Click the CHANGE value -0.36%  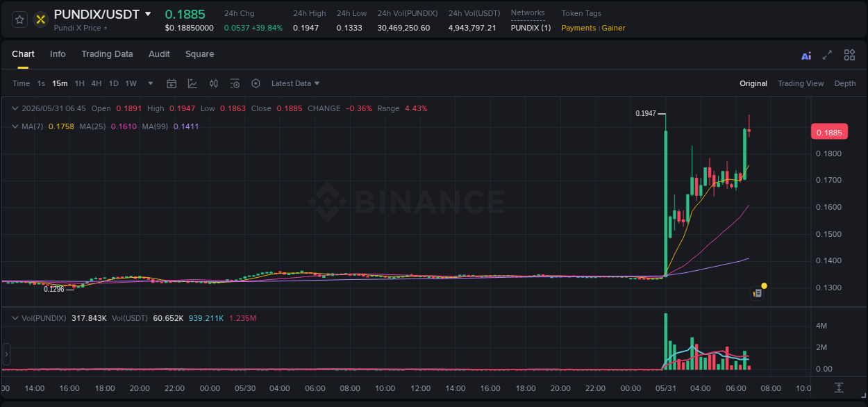click(359, 108)
